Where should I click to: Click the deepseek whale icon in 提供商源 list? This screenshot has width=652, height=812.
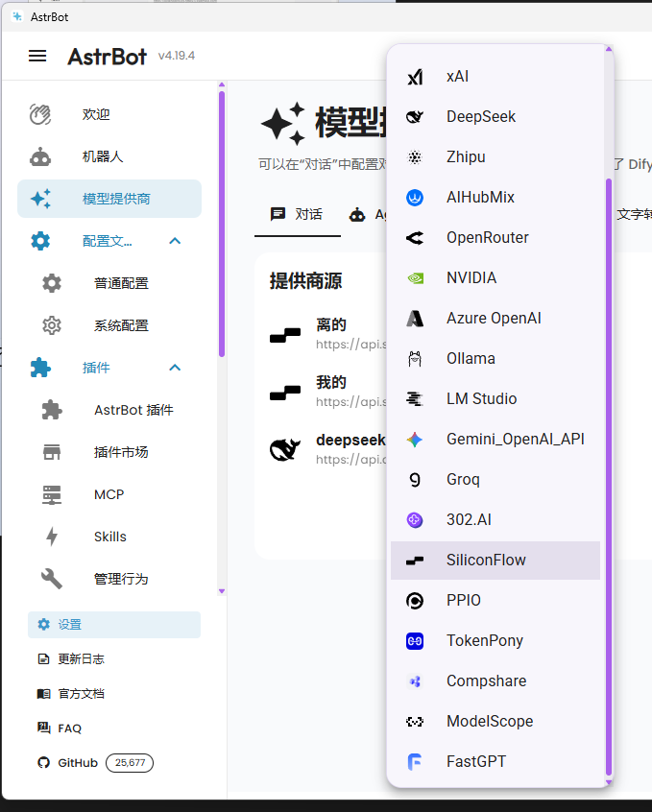click(285, 449)
